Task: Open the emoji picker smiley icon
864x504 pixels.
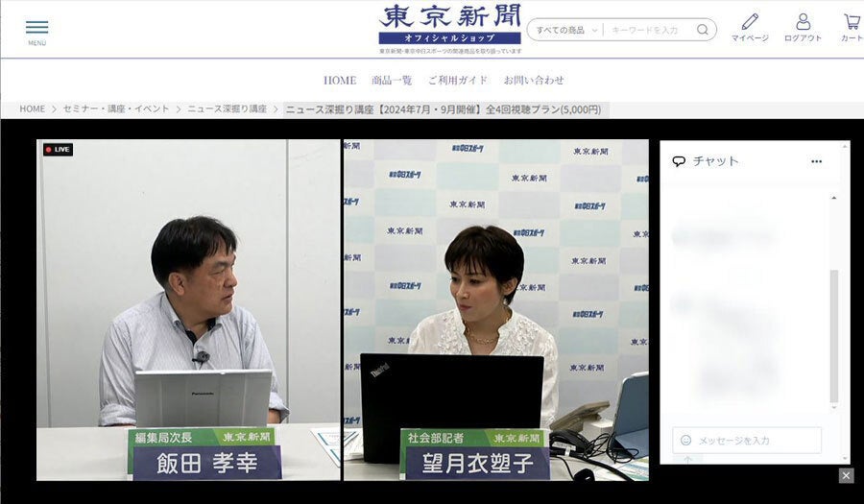Action: click(686, 440)
